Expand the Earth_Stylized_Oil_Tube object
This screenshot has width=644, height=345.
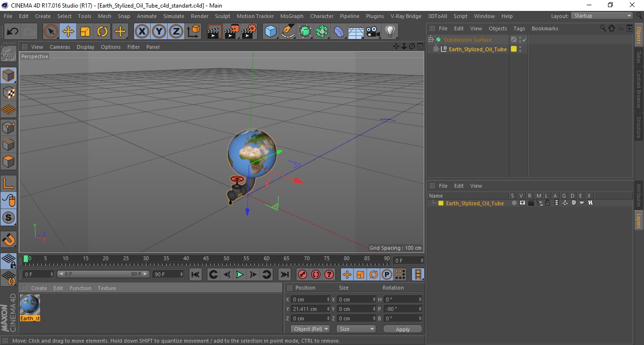pos(436,49)
